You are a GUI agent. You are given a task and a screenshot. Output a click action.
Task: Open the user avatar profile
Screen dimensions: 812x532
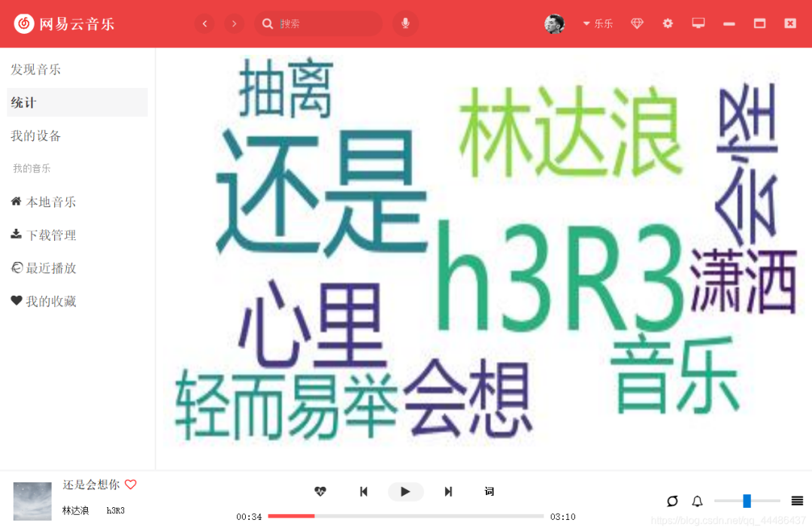tap(554, 23)
